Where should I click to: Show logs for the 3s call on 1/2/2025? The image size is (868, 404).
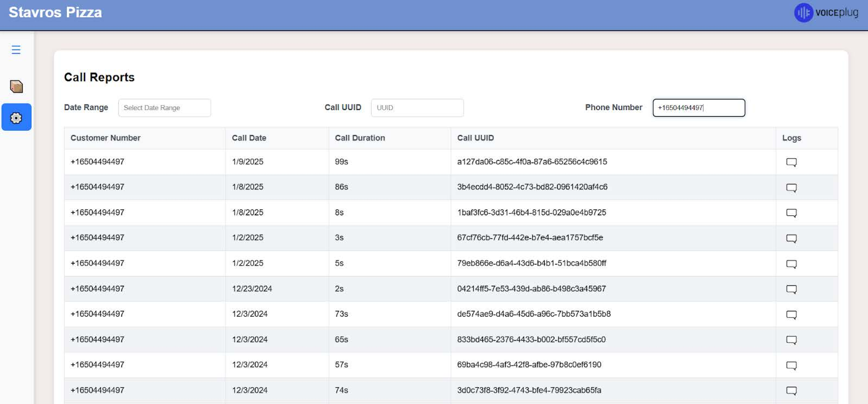791,238
